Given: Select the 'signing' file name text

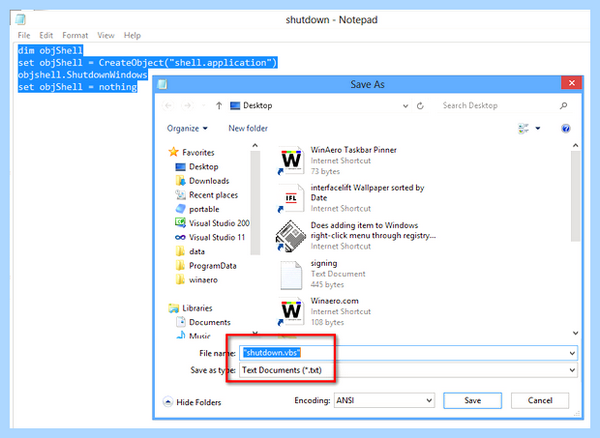Looking at the screenshot, I should pyautogui.click(x=324, y=264).
